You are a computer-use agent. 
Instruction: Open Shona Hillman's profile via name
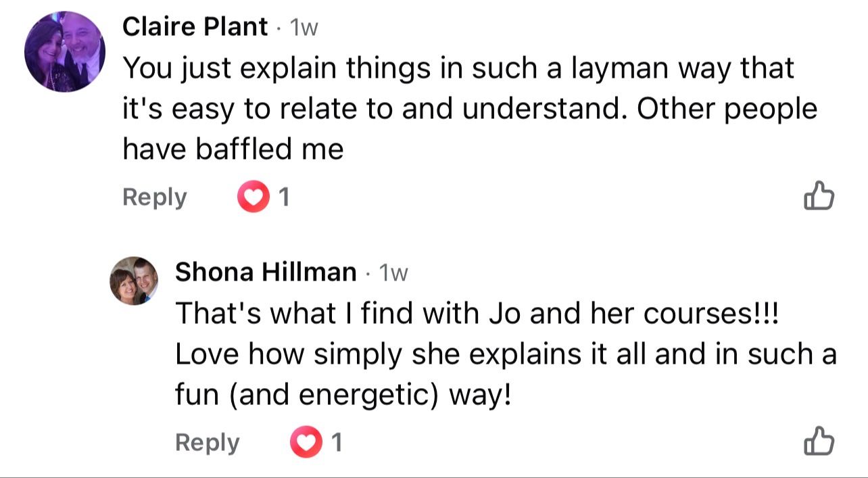266,272
